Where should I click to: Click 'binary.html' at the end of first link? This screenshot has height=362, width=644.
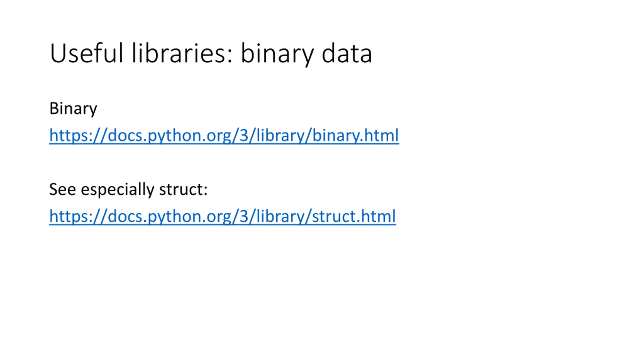click(356, 136)
